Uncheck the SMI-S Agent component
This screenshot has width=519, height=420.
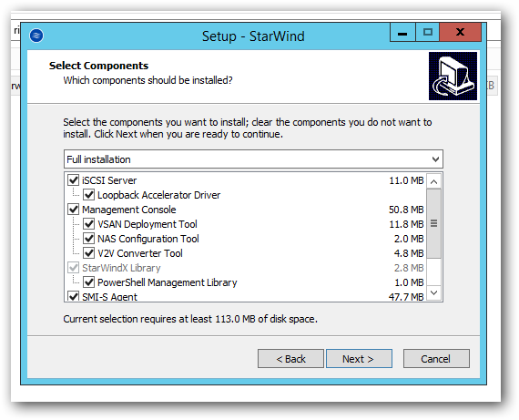(73, 296)
